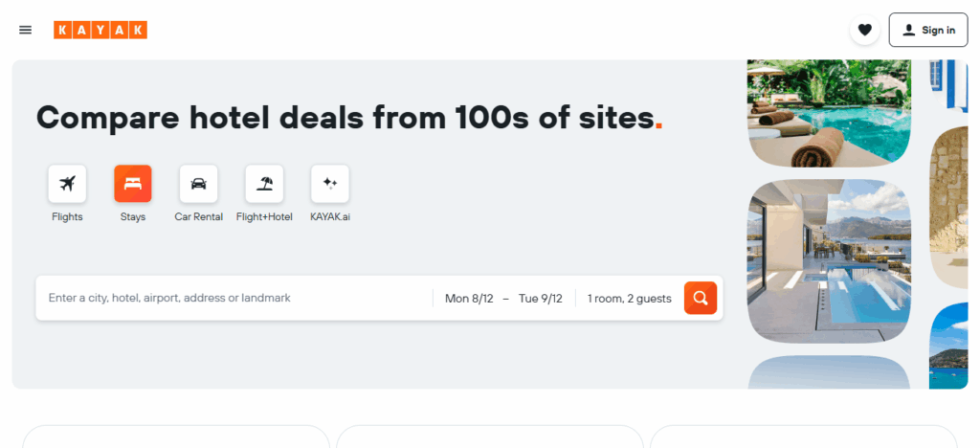Image resolution: width=980 pixels, height=448 pixels.
Task: Switch to the Car Rental tab label
Action: click(x=198, y=217)
